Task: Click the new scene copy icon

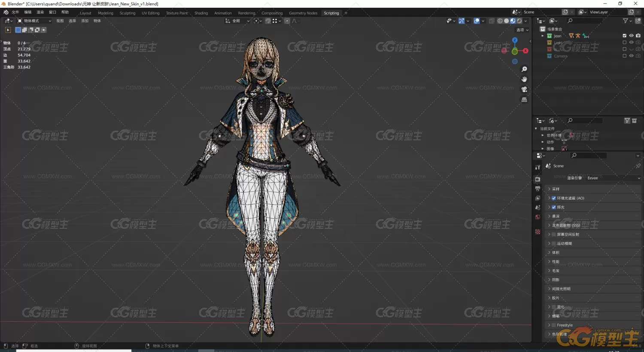Action: 565,12
